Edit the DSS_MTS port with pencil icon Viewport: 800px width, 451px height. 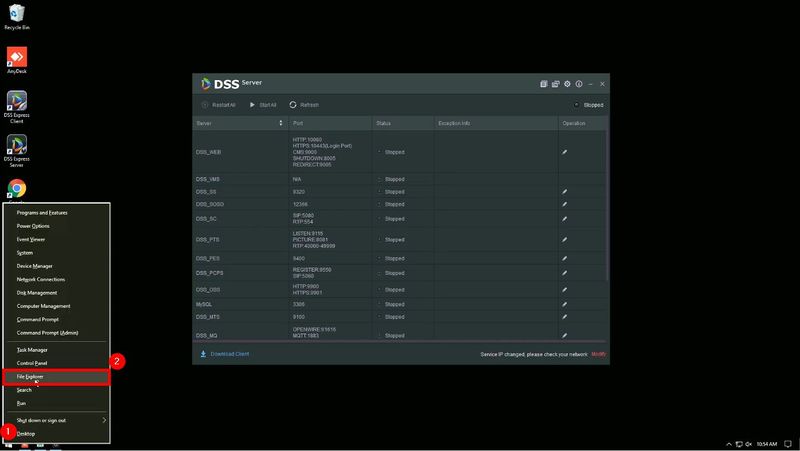(564, 317)
